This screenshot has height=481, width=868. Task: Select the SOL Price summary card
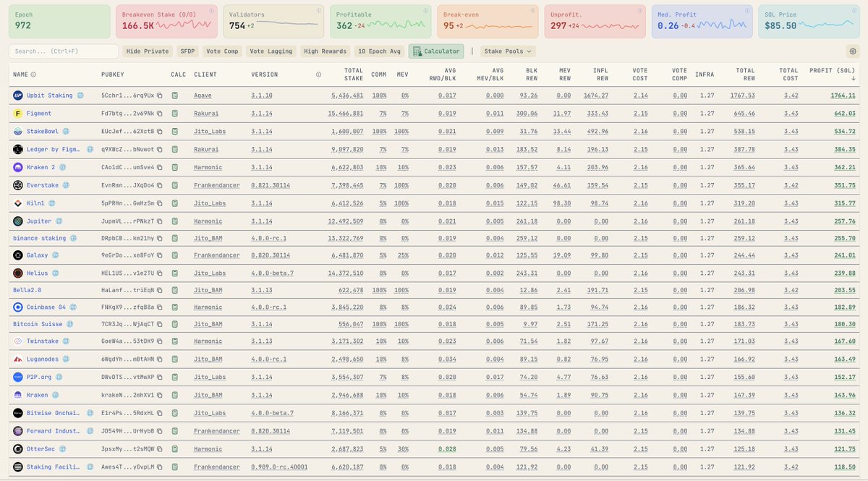pos(809,21)
